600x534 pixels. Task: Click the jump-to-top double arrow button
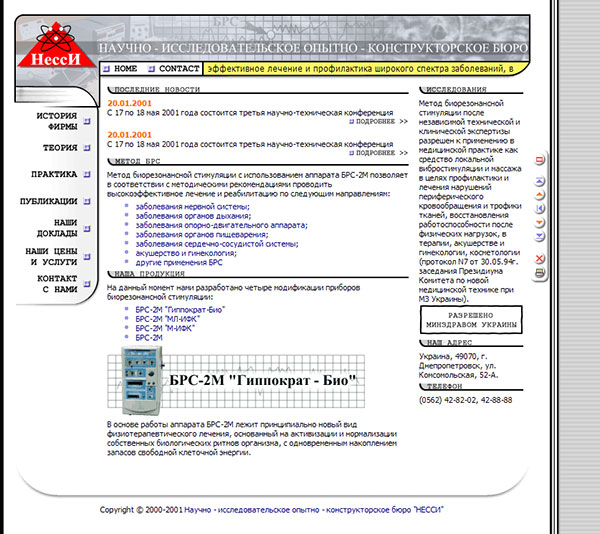(539, 181)
